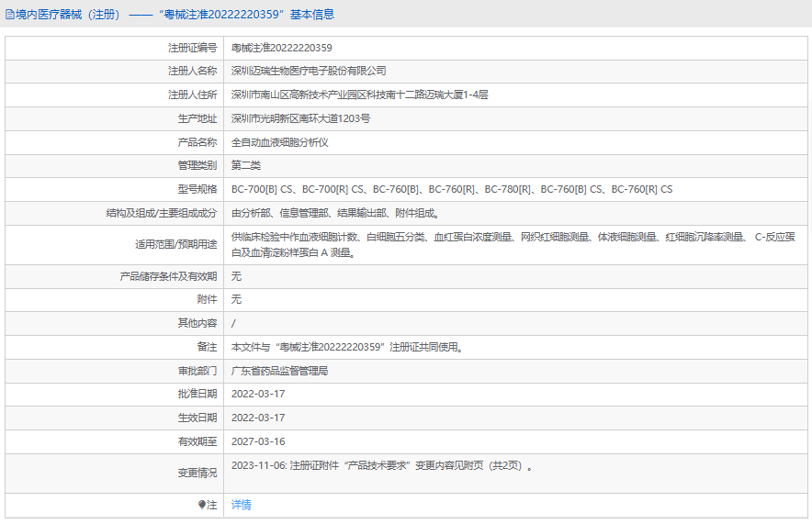This screenshot has height=524, width=812.
Task: Click product name 全自动血液细胞分析仪
Action: pyautogui.click(x=279, y=142)
